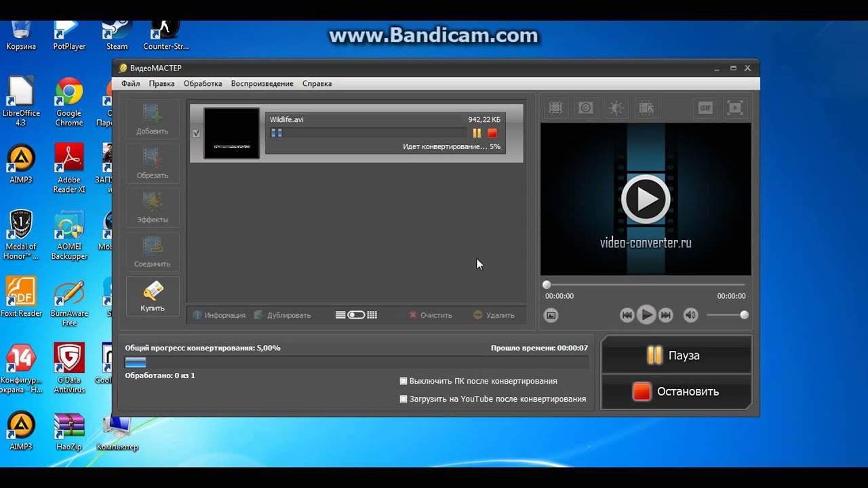Click the Очистить button

coord(430,315)
